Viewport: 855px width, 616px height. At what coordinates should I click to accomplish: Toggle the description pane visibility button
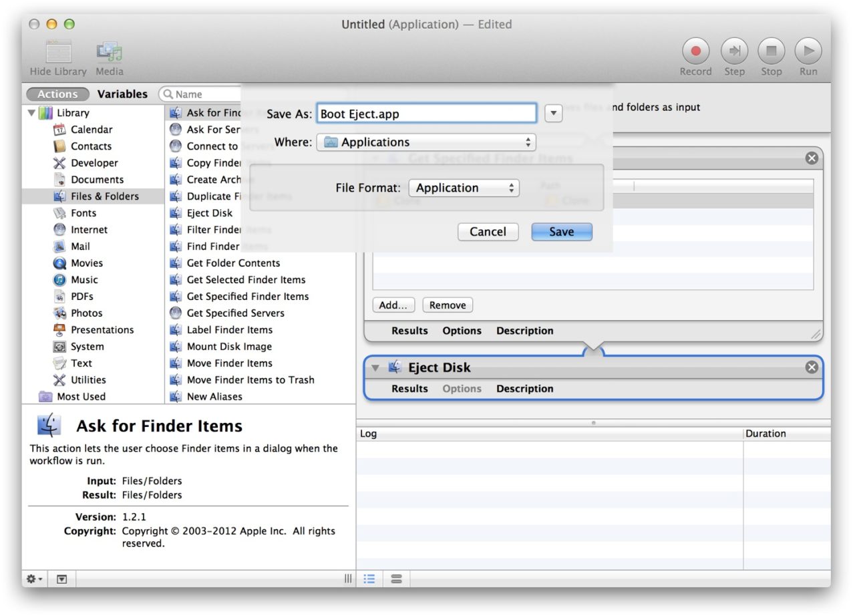[61, 579]
